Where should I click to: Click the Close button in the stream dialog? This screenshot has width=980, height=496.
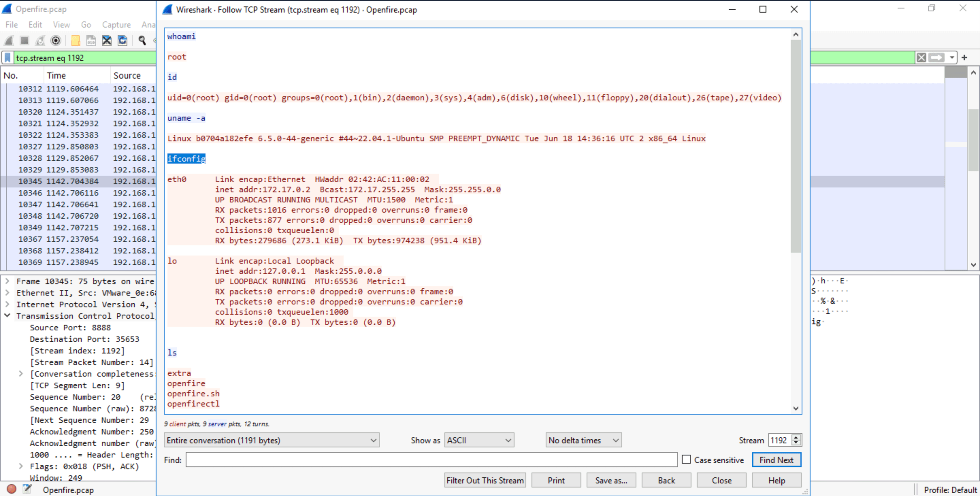click(722, 480)
